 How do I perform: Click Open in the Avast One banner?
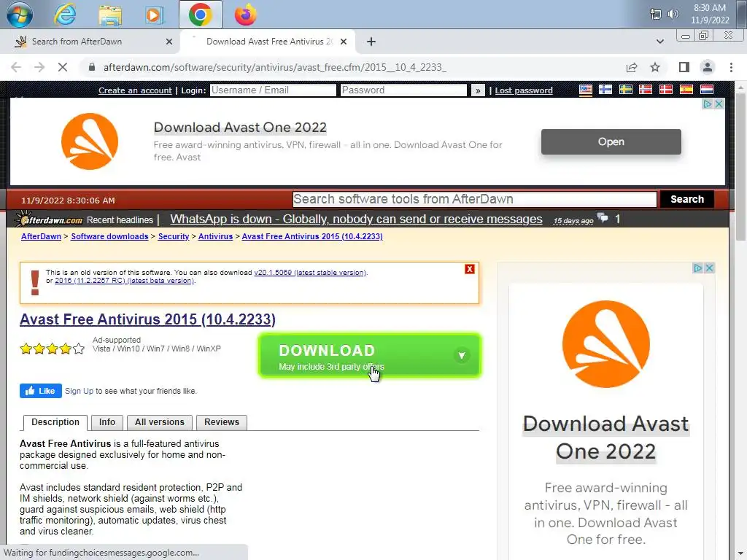pyautogui.click(x=611, y=142)
